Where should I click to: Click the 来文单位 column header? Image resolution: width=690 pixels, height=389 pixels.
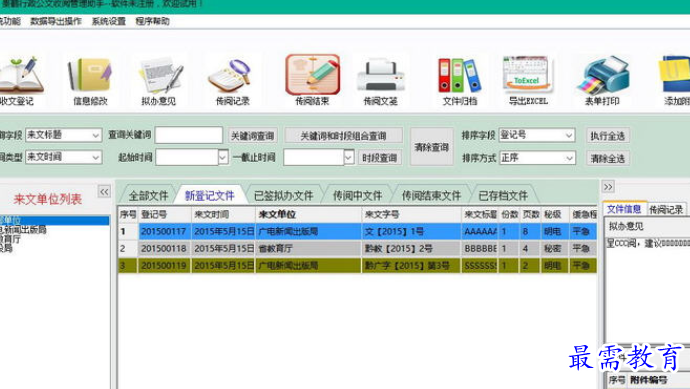(x=308, y=214)
